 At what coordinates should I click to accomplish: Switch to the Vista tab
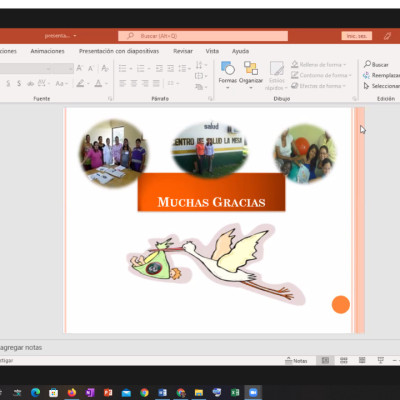pyautogui.click(x=212, y=51)
